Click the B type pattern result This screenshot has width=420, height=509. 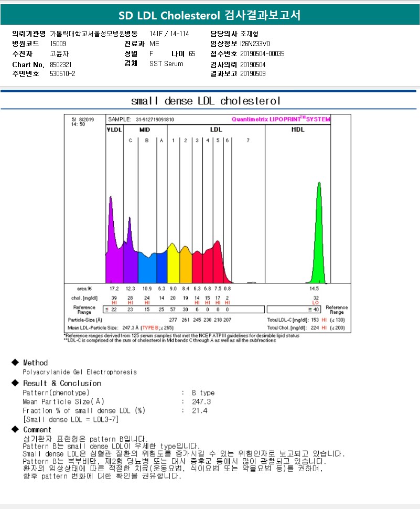203,393
